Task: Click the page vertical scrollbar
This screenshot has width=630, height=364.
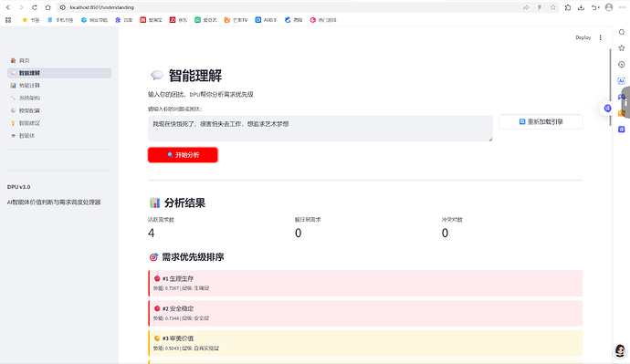Action: pos(610,88)
